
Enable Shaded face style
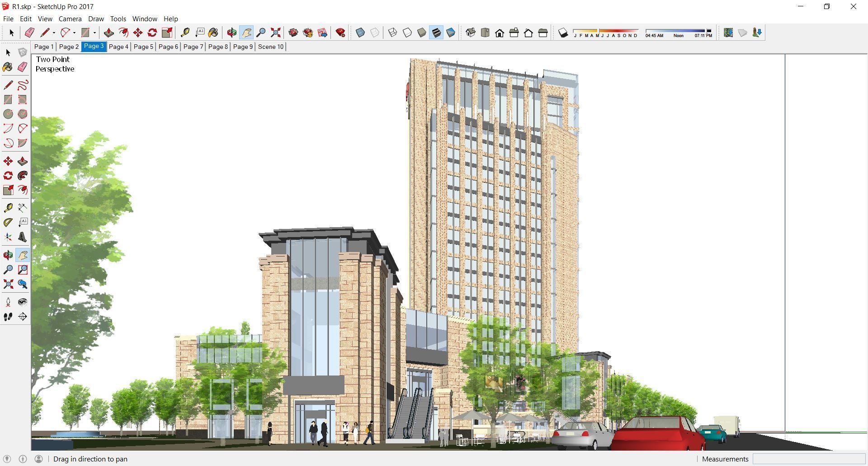[422, 33]
